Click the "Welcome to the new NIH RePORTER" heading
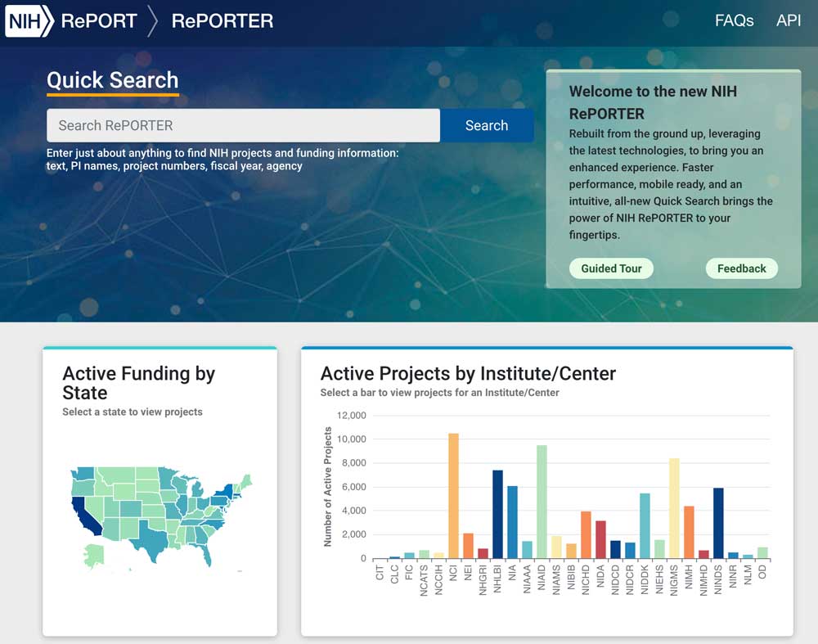The height and width of the screenshot is (644, 818). tap(653, 102)
